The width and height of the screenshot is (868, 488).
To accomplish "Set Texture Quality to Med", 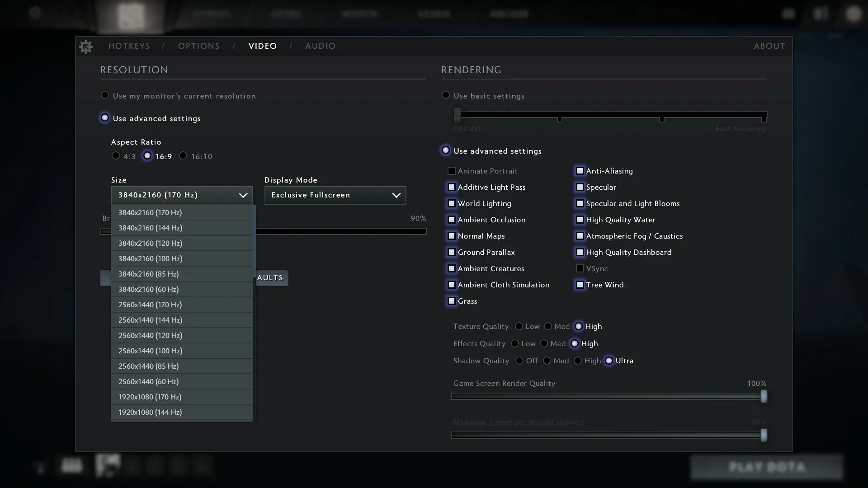I will point(548,327).
